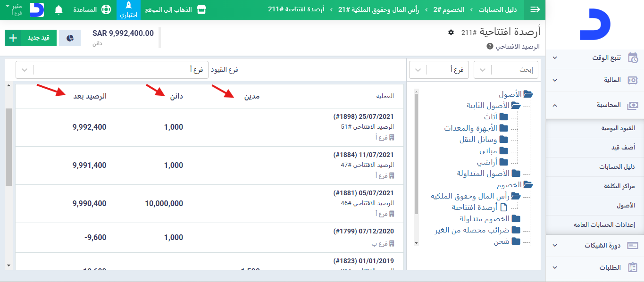644x282 pixels.
Task: Expand the المالية section chevron
Action: (x=554, y=80)
